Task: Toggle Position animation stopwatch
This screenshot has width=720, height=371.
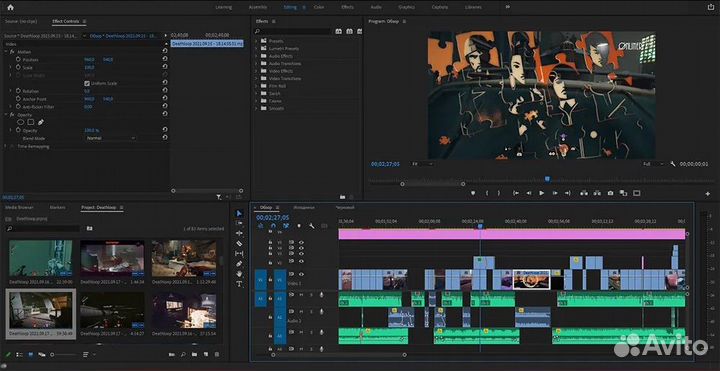Action: click(x=18, y=60)
